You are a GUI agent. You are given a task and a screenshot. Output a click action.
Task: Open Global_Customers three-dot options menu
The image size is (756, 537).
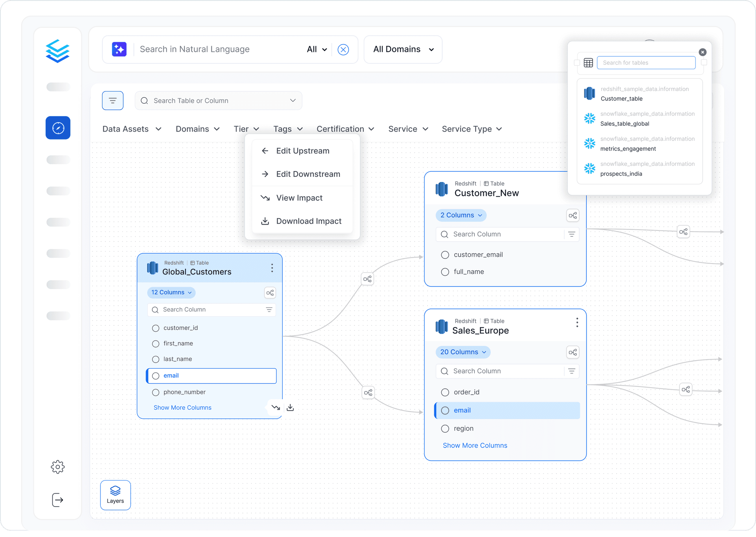(x=272, y=268)
